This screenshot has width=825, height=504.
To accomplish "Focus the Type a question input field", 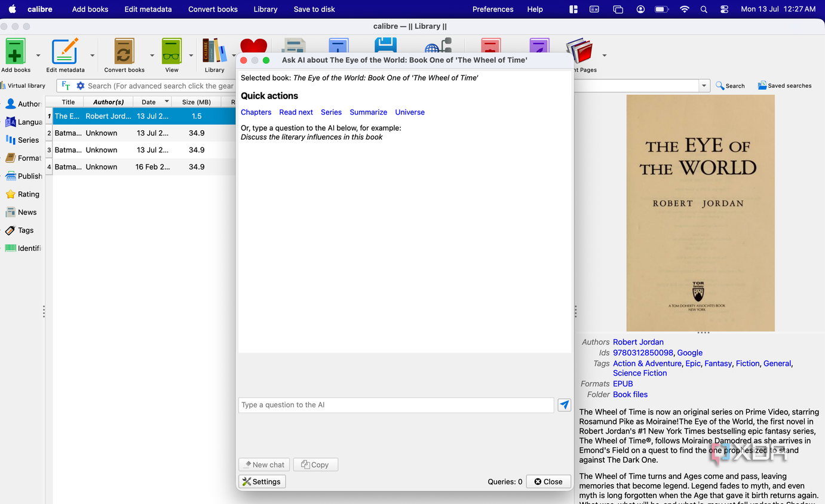I will (x=396, y=405).
